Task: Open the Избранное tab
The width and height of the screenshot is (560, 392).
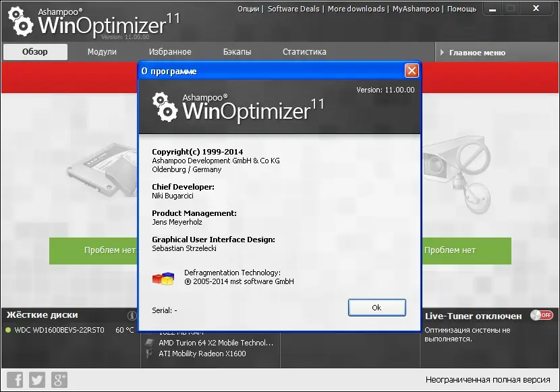Action: (170, 52)
